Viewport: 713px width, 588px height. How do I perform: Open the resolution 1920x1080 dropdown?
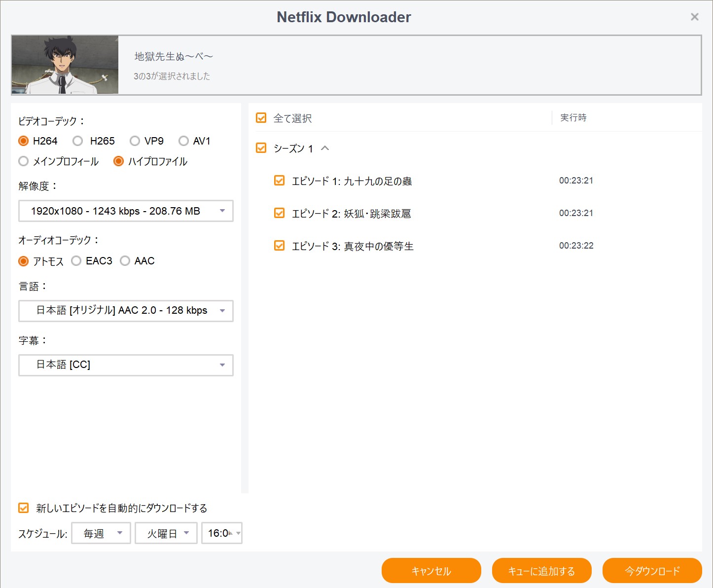click(126, 211)
